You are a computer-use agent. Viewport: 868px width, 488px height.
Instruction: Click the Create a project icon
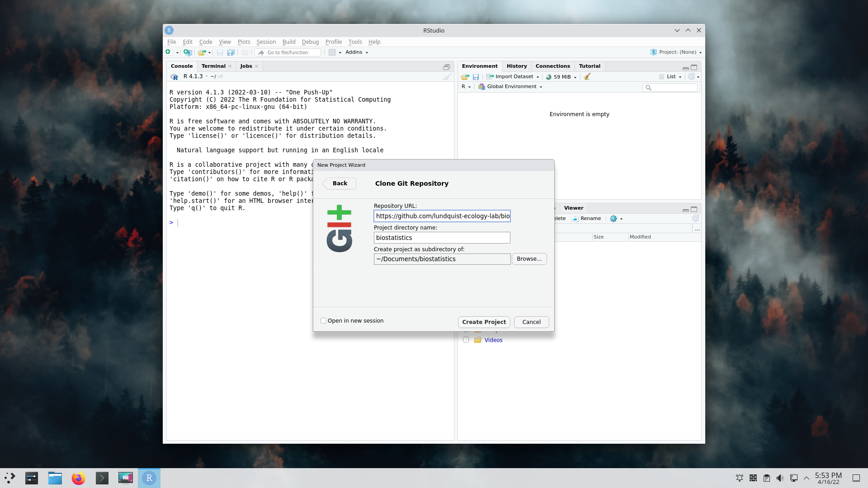[188, 52]
